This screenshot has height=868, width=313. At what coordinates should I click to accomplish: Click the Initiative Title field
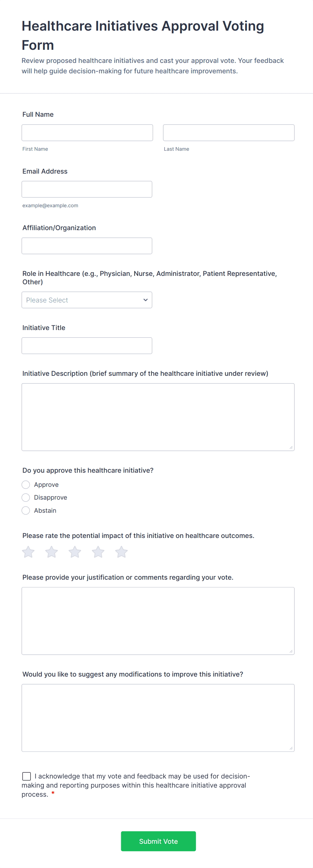coord(87,346)
